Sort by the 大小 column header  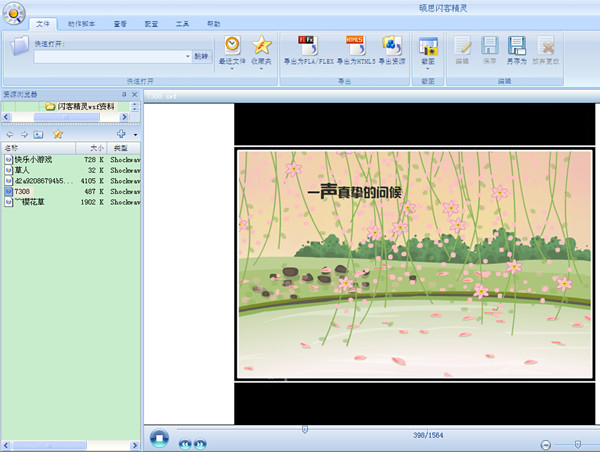pyautogui.click(x=91, y=148)
